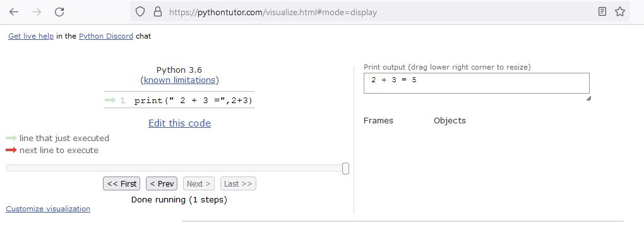Click the Next > step button
Image resolution: width=644 pixels, height=229 pixels.
(199, 183)
